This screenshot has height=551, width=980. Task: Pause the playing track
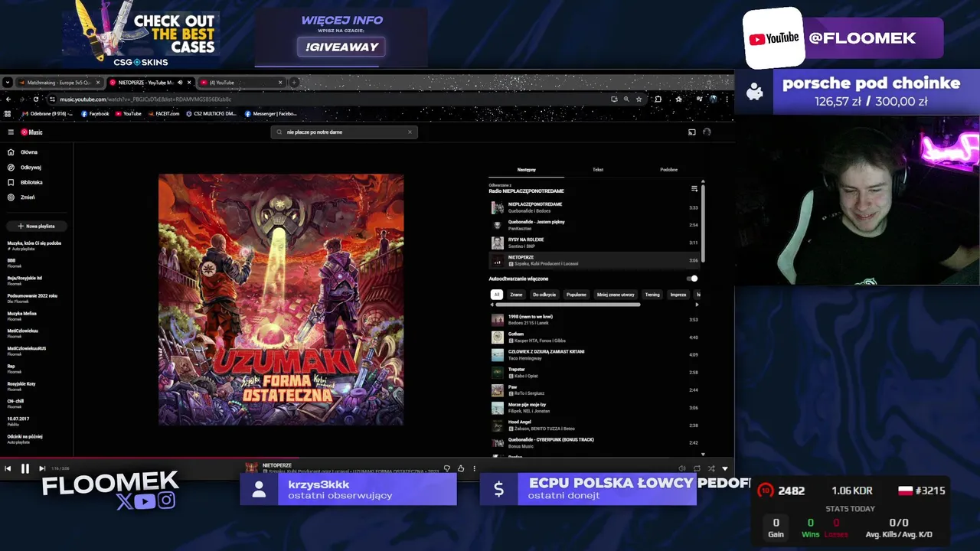(24, 468)
